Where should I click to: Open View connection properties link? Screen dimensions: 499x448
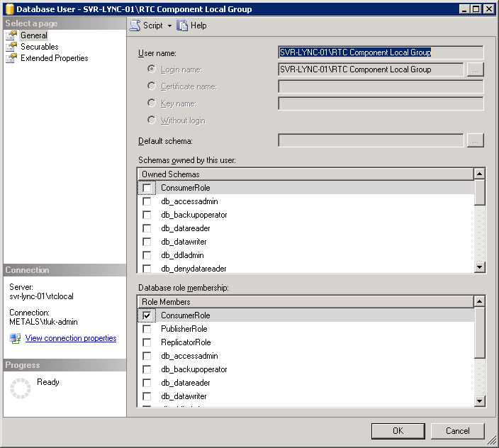[71, 338]
